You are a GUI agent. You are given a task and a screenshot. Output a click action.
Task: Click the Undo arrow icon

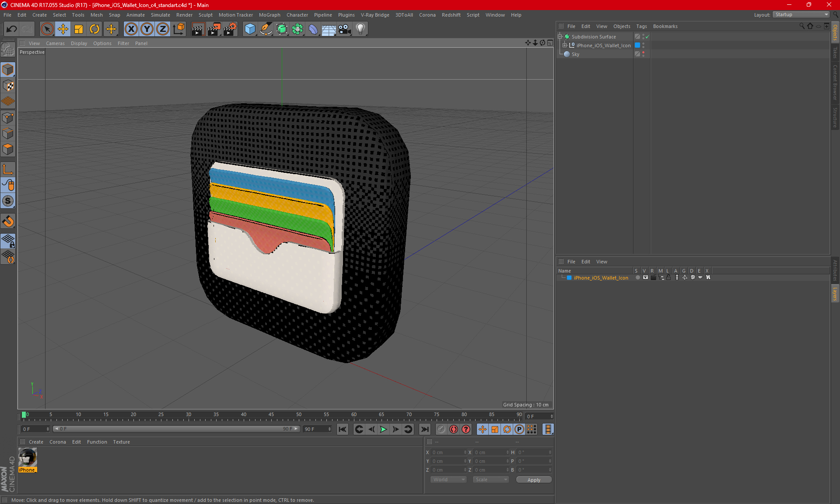[12, 29]
